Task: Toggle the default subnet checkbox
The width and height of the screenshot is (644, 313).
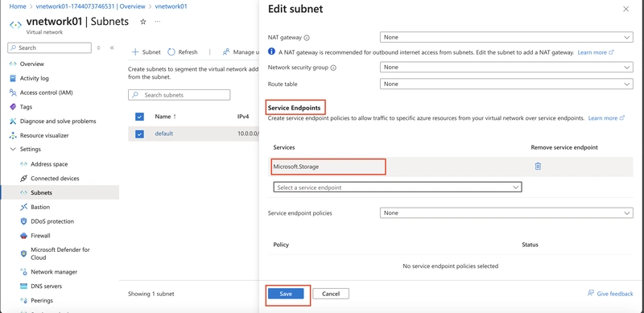Action: [139, 134]
